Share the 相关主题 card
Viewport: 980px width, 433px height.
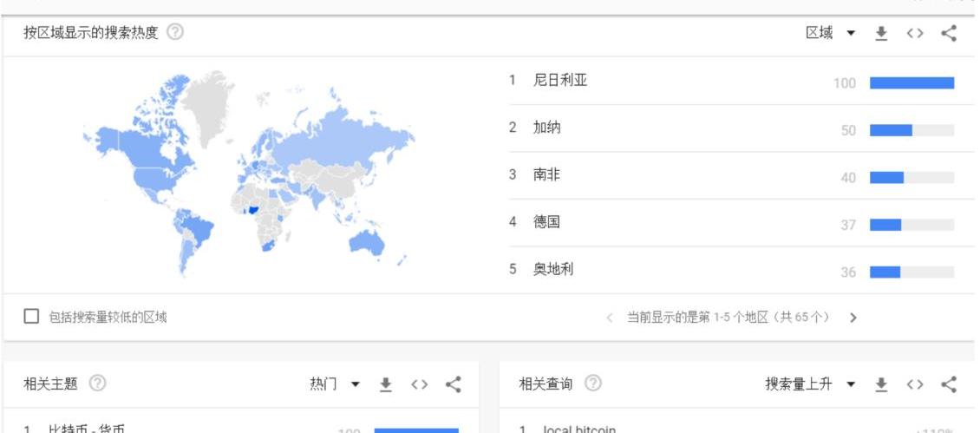pos(454,384)
